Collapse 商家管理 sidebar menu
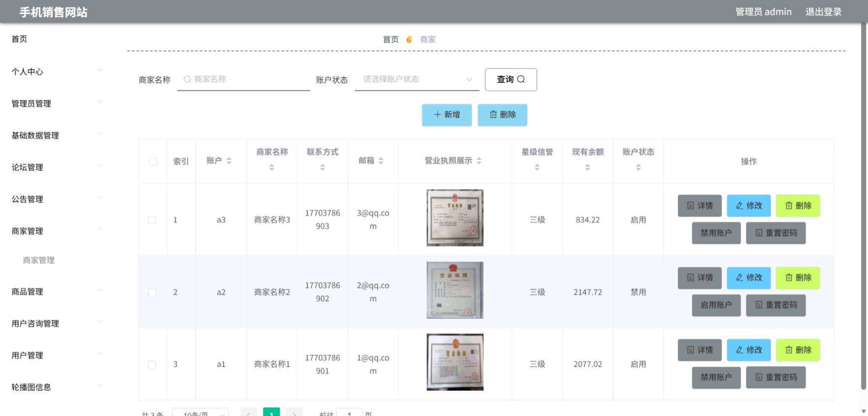Screen dimensions: 868x416 click(x=57, y=231)
